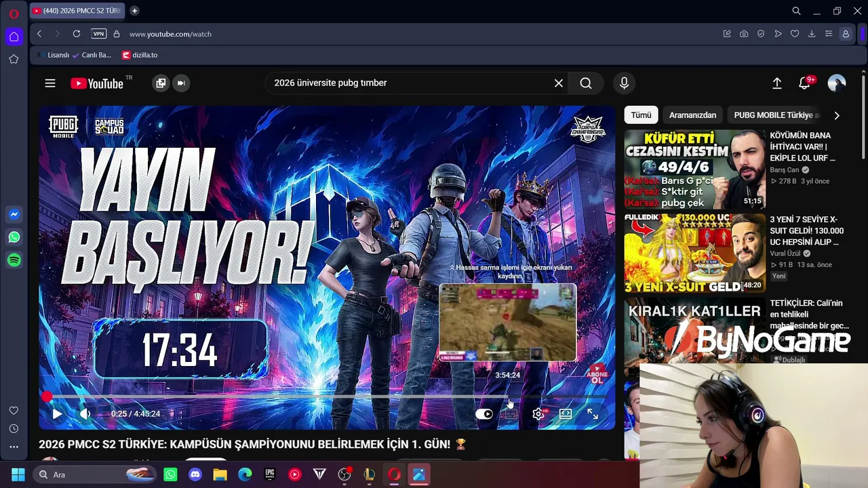Add page to bookmarks with heart icon

click(x=795, y=34)
